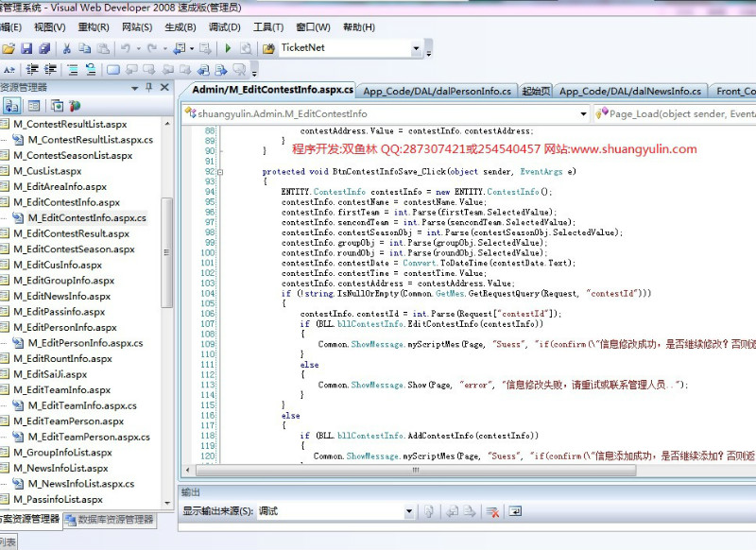Click the Display Object Member List icon
Viewport: 756px width, 550px height.
click(x=9, y=70)
